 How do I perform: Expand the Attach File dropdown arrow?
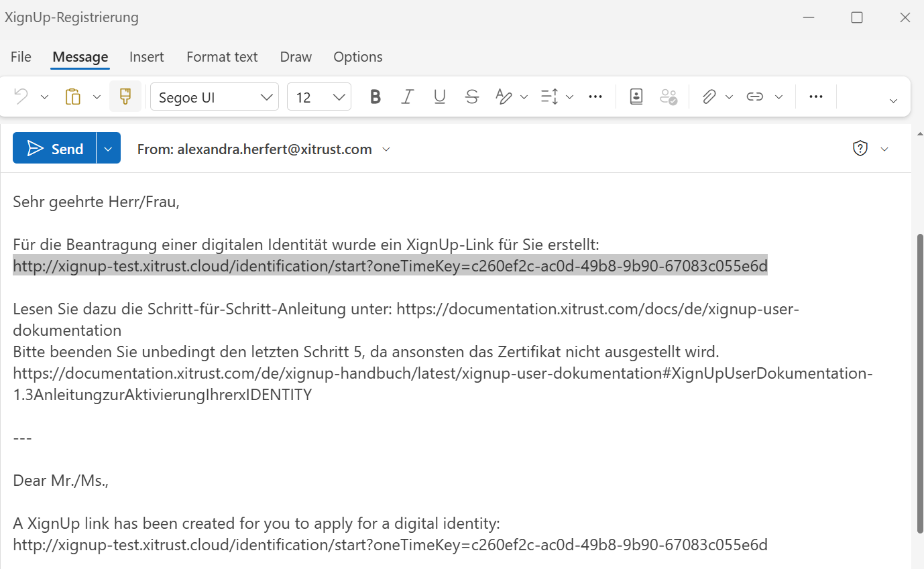click(730, 97)
